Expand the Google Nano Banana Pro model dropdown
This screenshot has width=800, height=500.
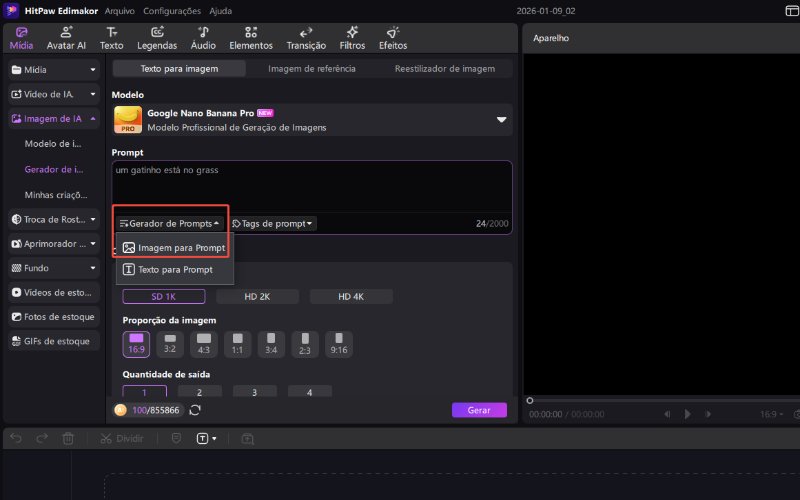tap(501, 120)
